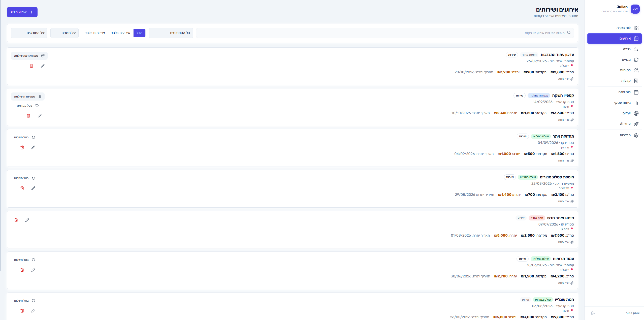Click the search field for event or client
Viewport: 644px width, 320px height.
(x=385, y=33)
